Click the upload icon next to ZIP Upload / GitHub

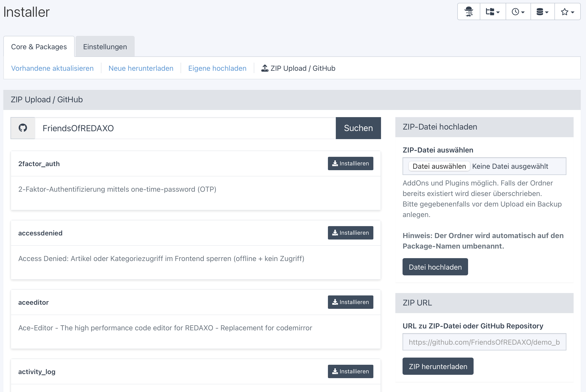coord(265,68)
